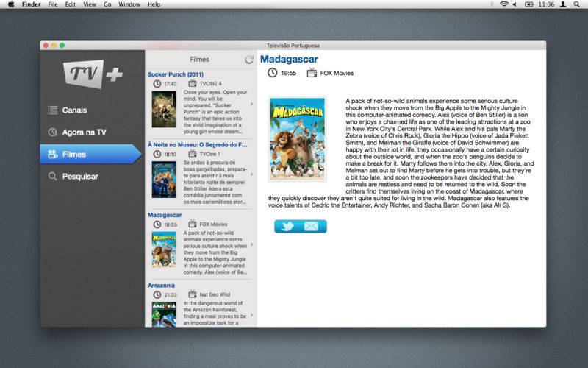Click the À Noite no Museu poster thumbnail
Image resolution: width=588 pixels, height=368 pixels.
(164, 180)
